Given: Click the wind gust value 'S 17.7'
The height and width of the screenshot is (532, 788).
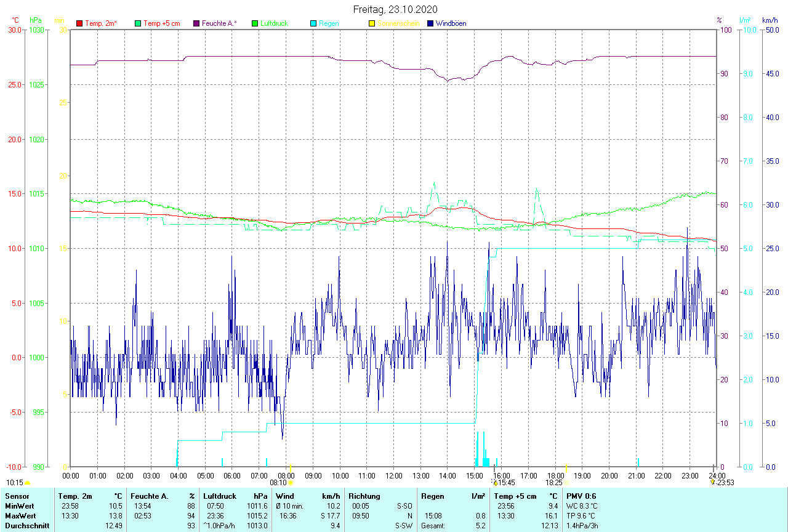Looking at the screenshot, I should pos(330,515).
